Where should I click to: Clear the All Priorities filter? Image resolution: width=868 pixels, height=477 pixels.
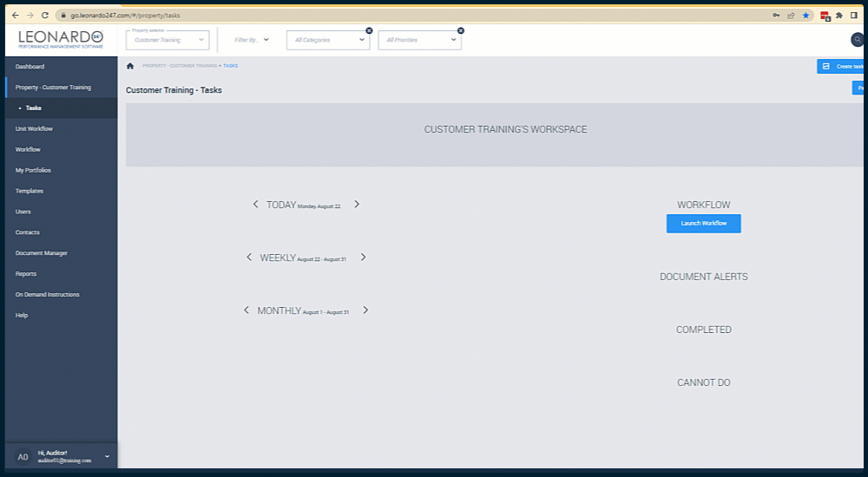(x=461, y=31)
